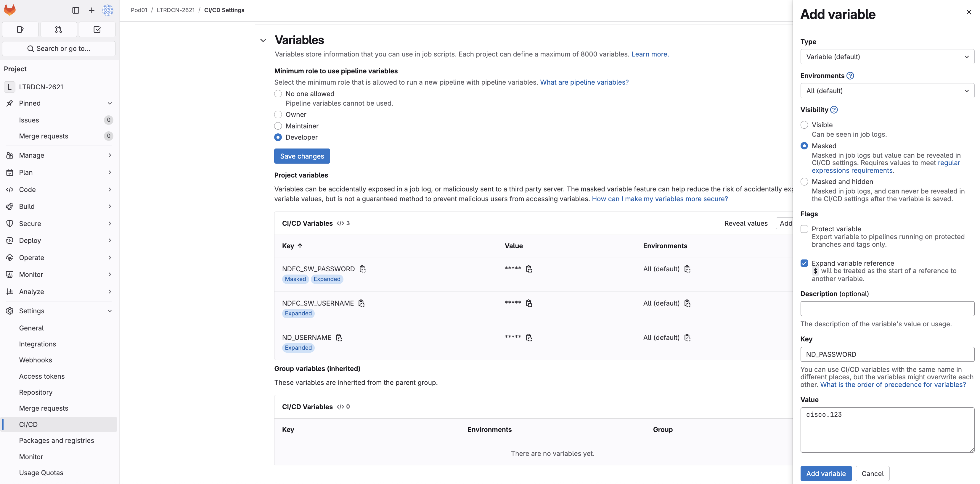
Task: Select the Masked and hidden visibility option
Action: [804, 182]
